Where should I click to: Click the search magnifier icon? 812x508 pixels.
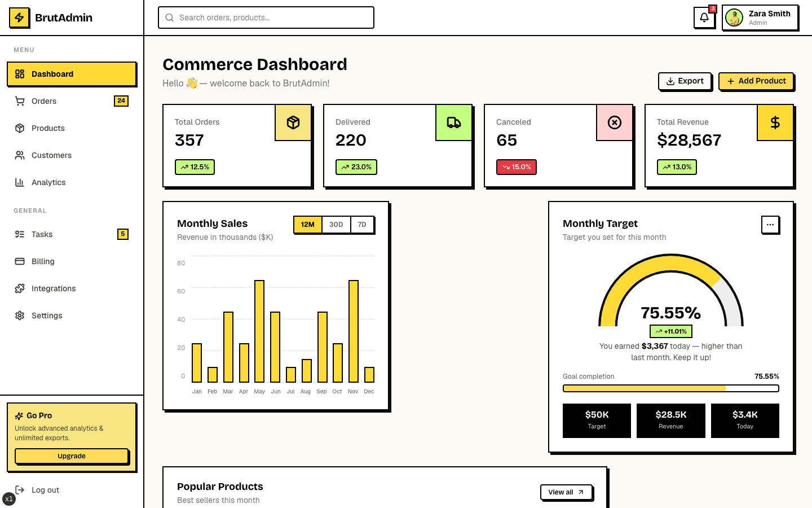(x=169, y=17)
